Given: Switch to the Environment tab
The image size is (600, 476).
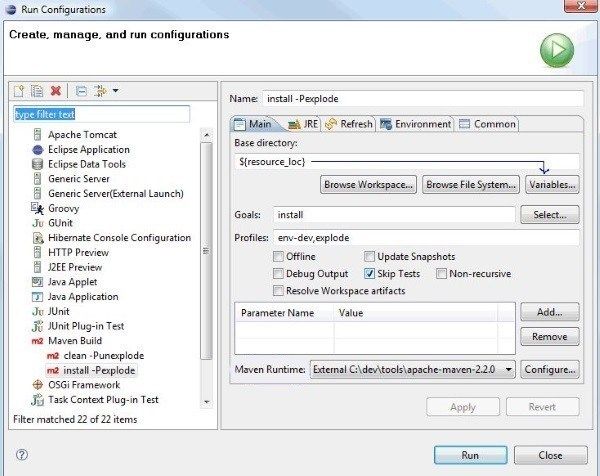Looking at the screenshot, I should point(415,124).
